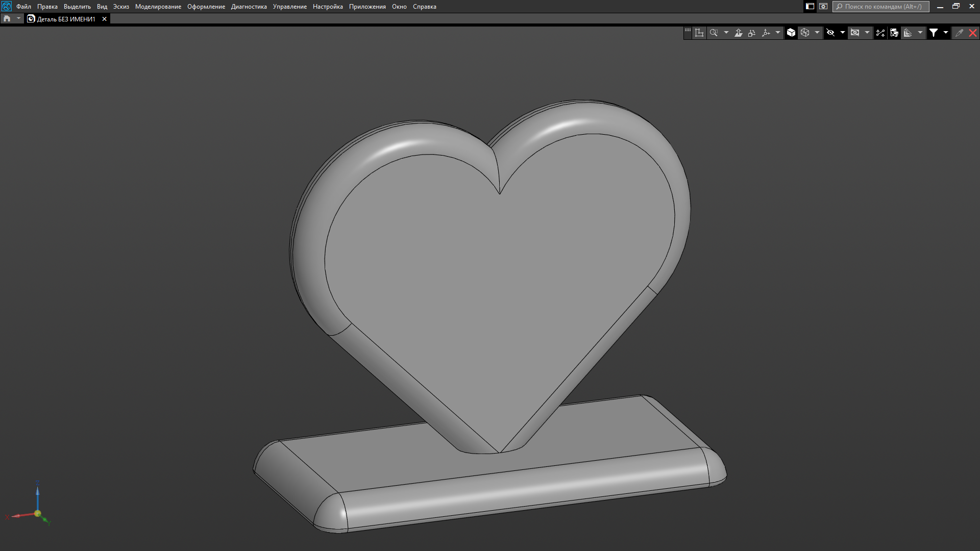Click the home start page button
Screen dimensions: 980x551
tap(7, 18)
